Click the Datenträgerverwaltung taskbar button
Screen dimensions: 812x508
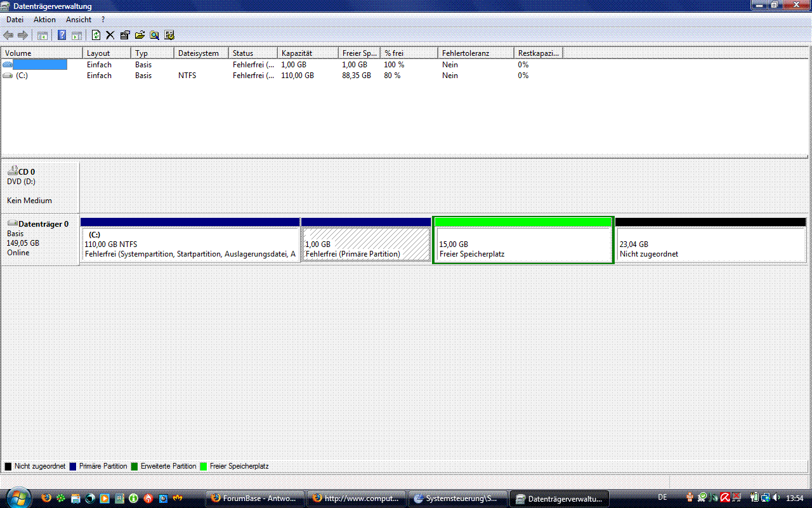560,498
